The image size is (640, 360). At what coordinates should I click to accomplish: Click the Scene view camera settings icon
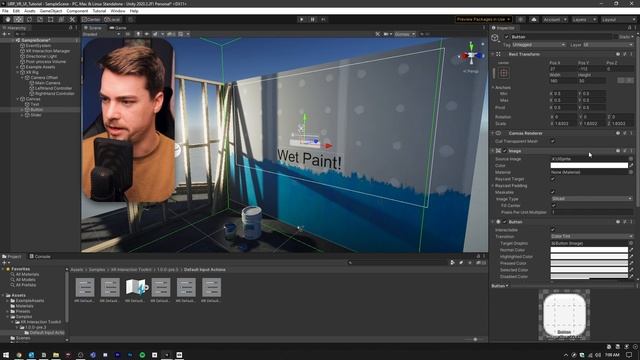point(386,34)
